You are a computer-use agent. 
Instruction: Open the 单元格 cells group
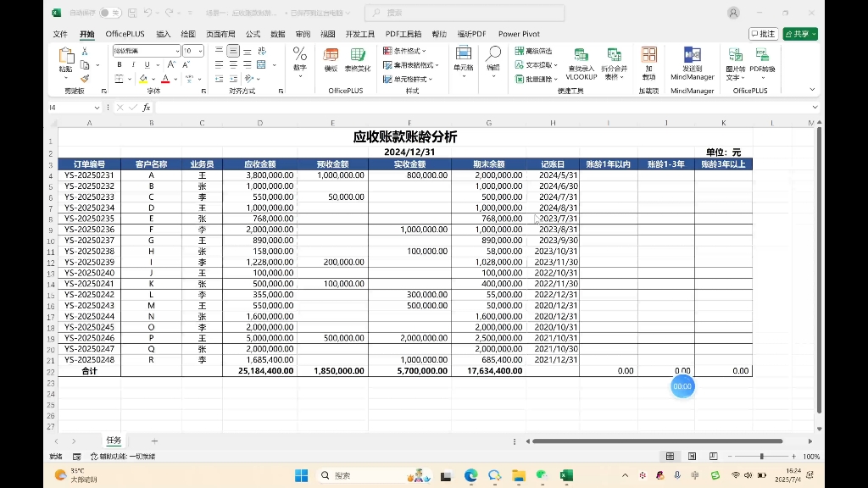click(464, 62)
